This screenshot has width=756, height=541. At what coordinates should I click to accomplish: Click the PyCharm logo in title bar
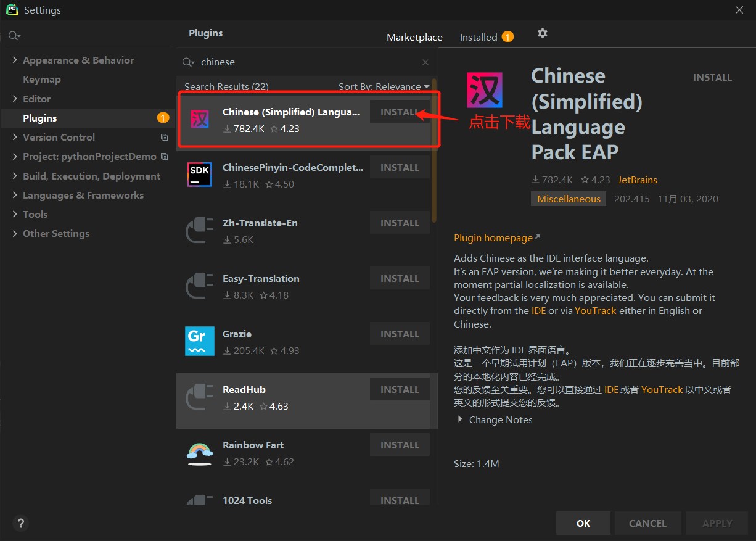click(12, 10)
